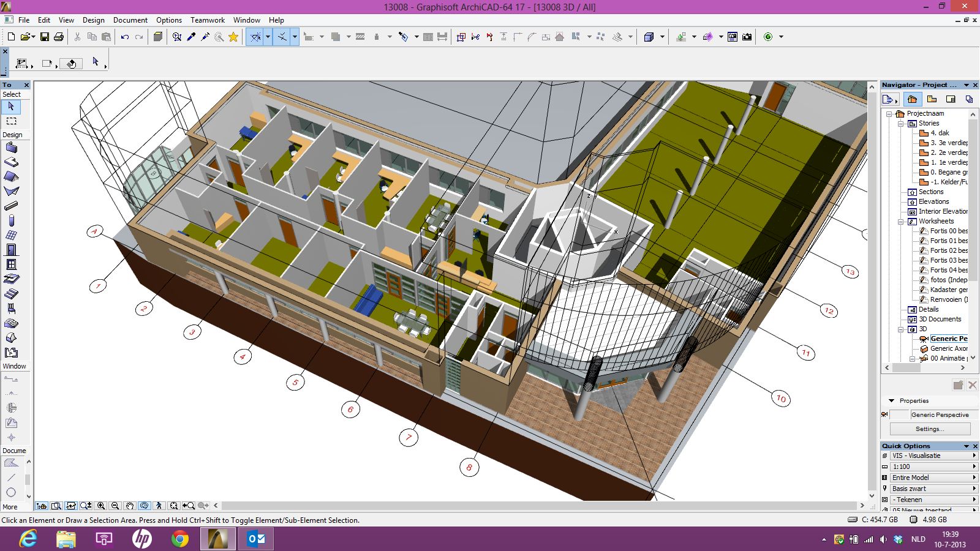980x551 pixels.
Task: Open Favorites star icon
Action: click(x=233, y=37)
